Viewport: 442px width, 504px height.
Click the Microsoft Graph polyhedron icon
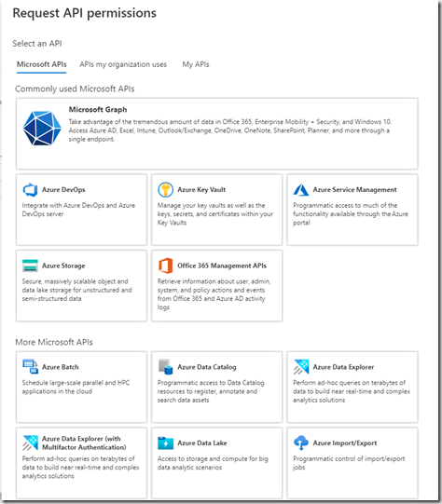(42, 129)
